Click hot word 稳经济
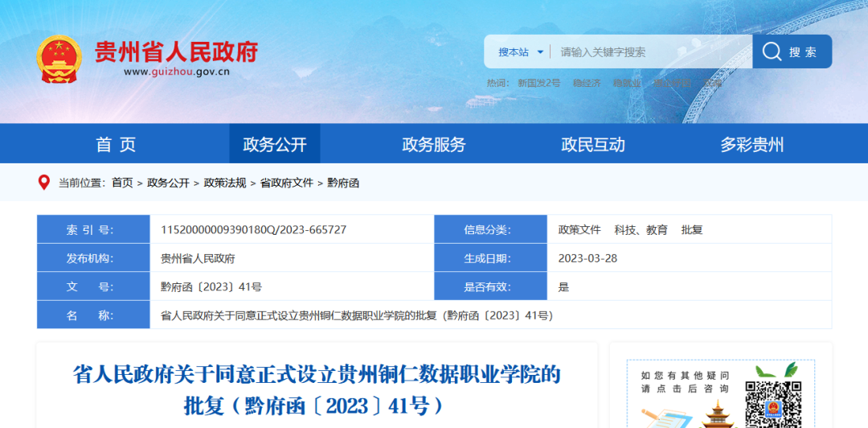Viewport: 868px width, 428px height. click(586, 83)
